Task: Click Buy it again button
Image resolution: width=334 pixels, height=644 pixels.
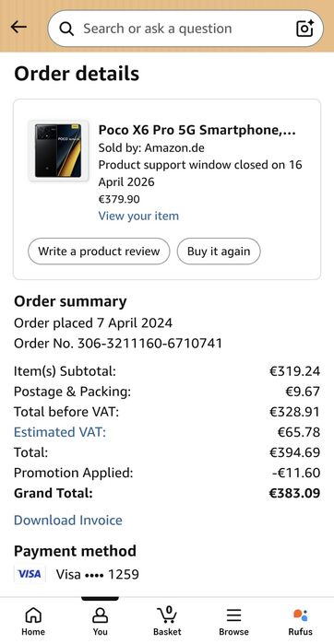Action: 219,251
